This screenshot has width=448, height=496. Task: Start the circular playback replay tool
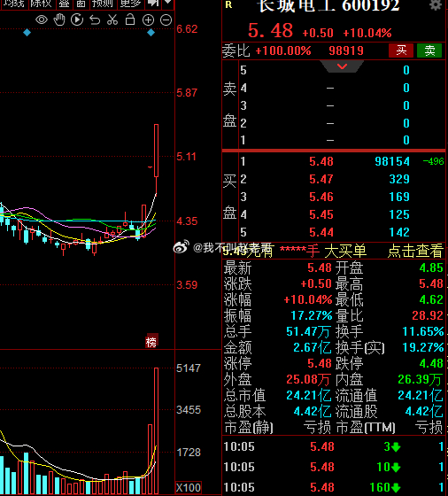point(77,19)
